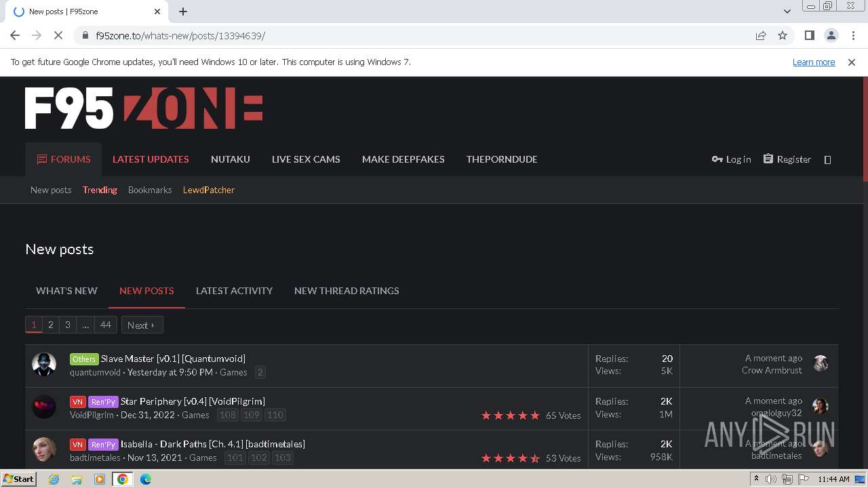This screenshot has width=868, height=488.
Task: Go to results page 44
Action: pyautogui.click(x=106, y=325)
